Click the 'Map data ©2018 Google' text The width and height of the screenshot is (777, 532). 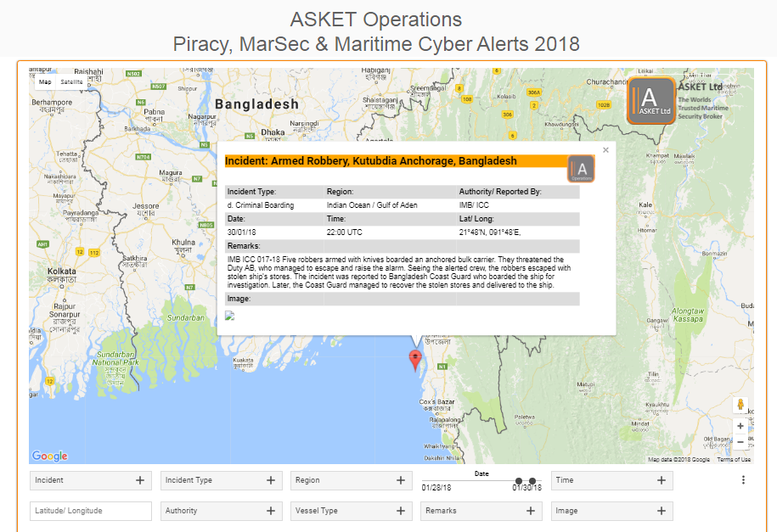click(678, 460)
